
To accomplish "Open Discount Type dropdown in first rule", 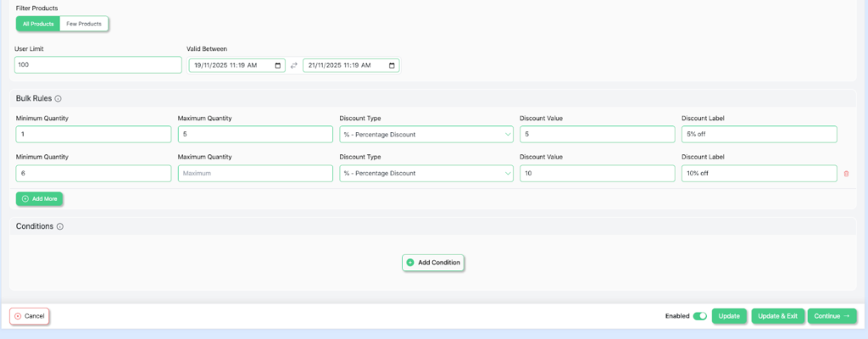I will tap(426, 135).
